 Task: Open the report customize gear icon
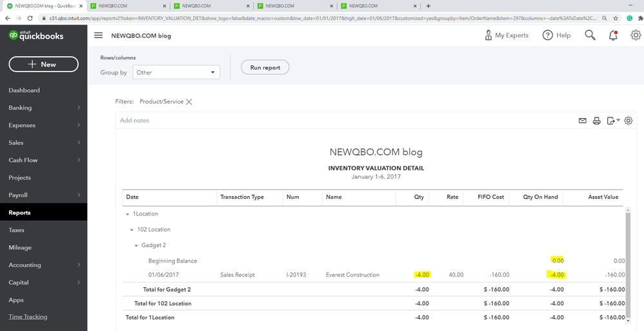pyautogui.click(x=628, y=121)
